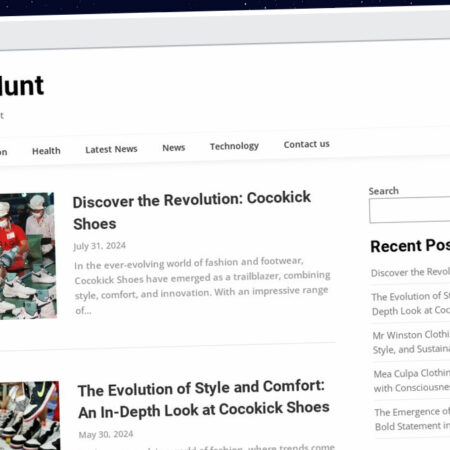
Task: Click the site title ending in 'lunt'
Action: (x=22, y=86)
